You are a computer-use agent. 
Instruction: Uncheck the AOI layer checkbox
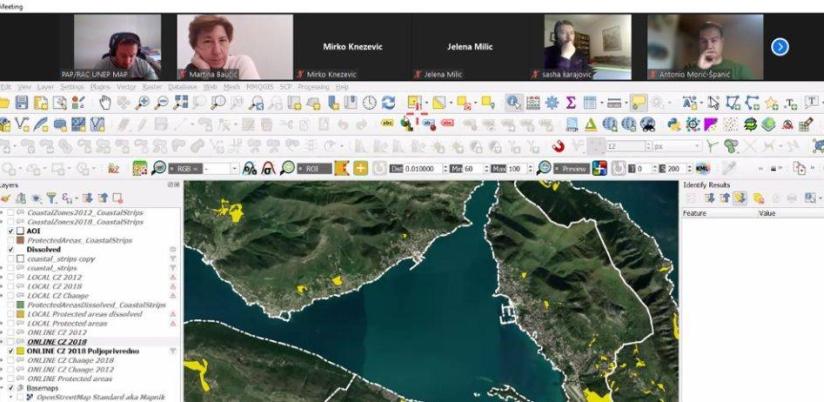point(10,229)
